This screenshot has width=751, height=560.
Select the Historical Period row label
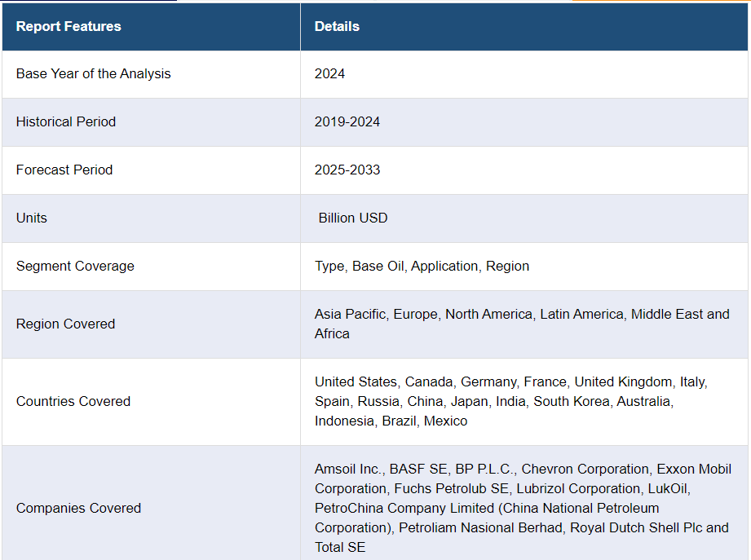point(66,121)
